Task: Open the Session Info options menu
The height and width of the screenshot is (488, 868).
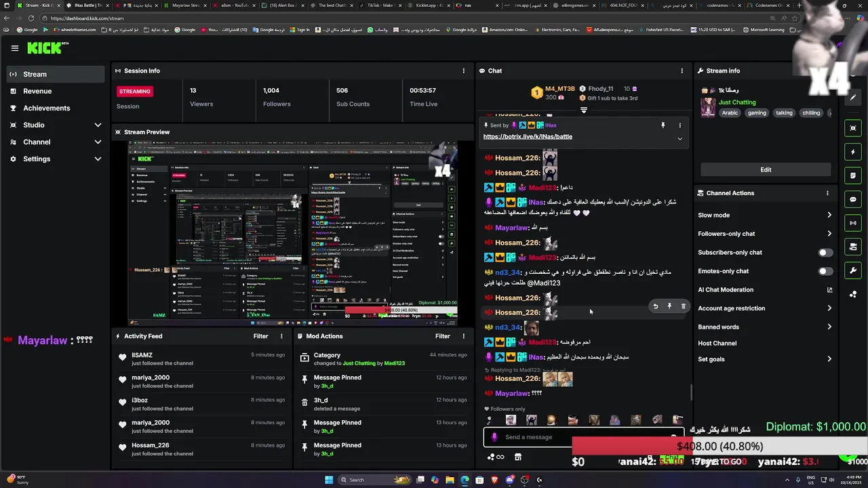Action: [464, 70]
